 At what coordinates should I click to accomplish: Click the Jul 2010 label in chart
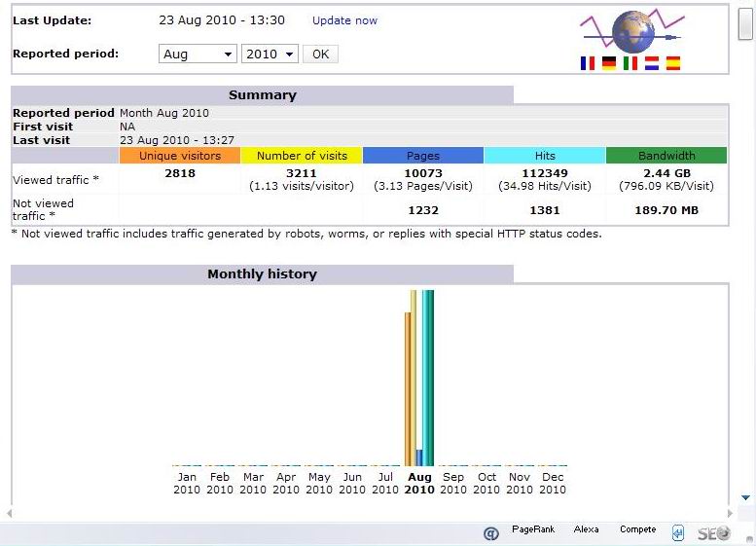(x=385, y=483)
